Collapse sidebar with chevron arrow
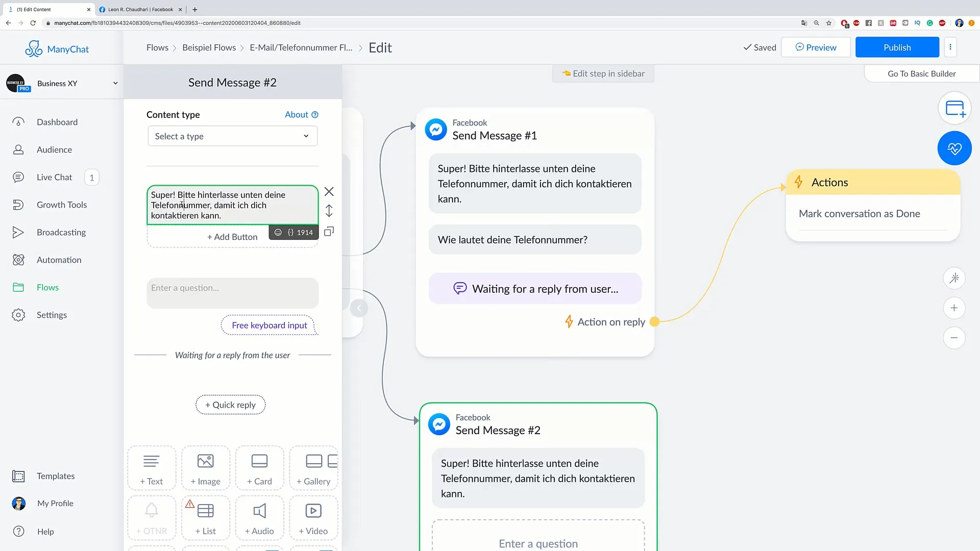Image resolution: width=980 pixels, height=551 pixels. pyautogui.click(x=359, y=308)
